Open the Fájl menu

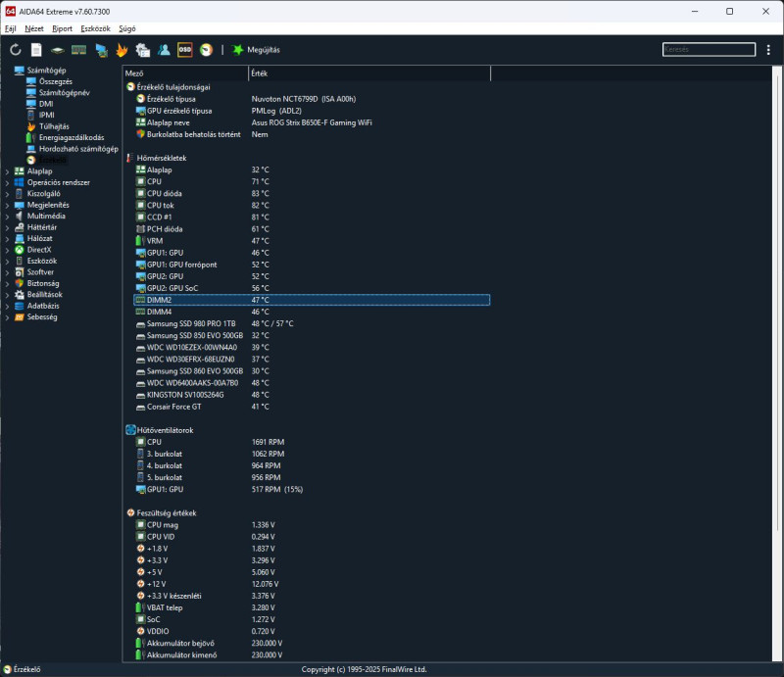click(x=11, y=28)
